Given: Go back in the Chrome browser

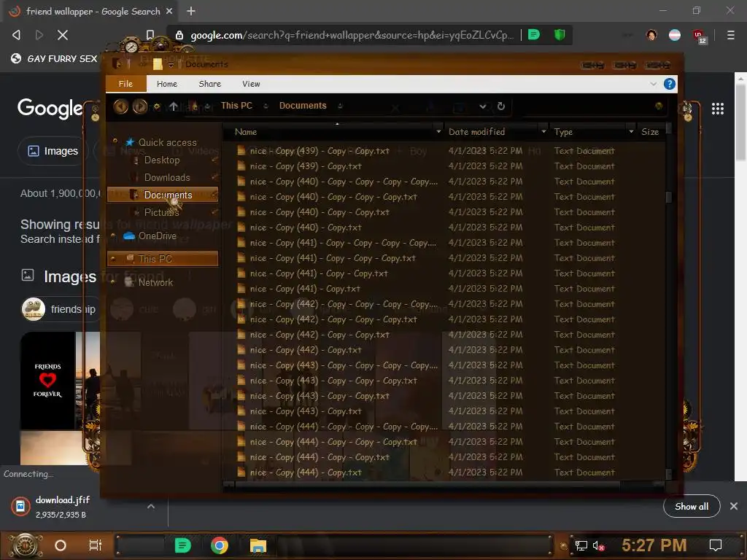Looking at the screenshot, I should [16, 35].
